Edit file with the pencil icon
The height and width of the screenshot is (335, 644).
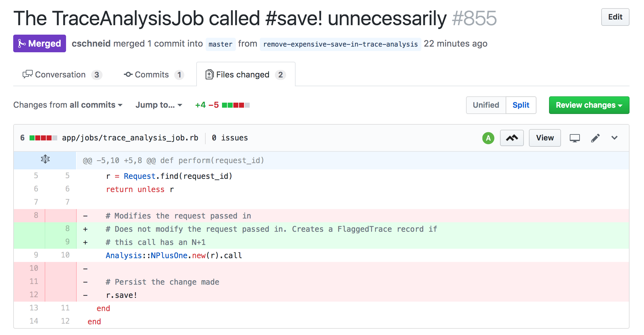(x=595, y=138)
